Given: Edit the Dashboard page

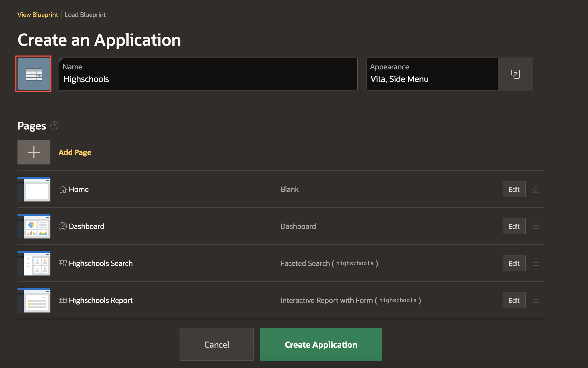Looking at the screenshot, I should click(514, 226).
